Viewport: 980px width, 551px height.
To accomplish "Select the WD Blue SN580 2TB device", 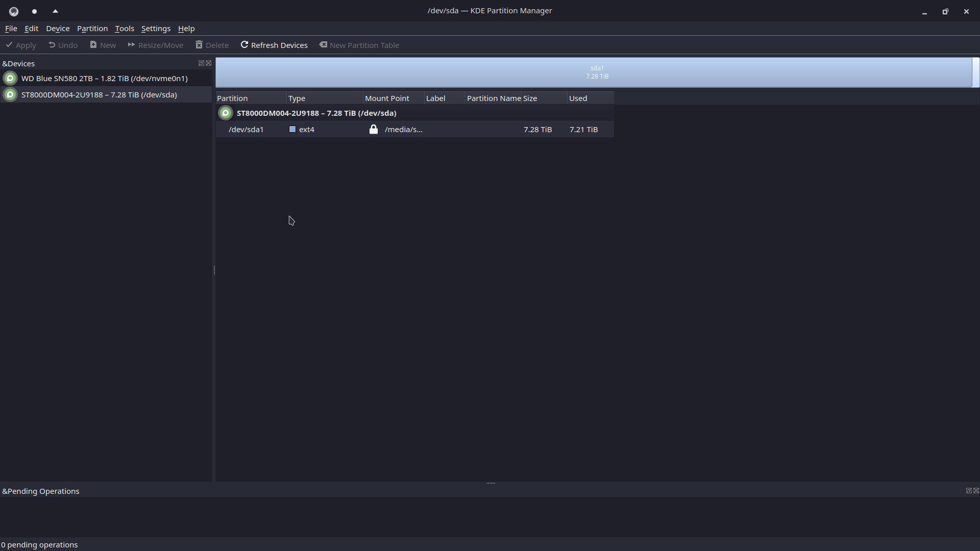I will pyautogui.click(x=104, y=79).
